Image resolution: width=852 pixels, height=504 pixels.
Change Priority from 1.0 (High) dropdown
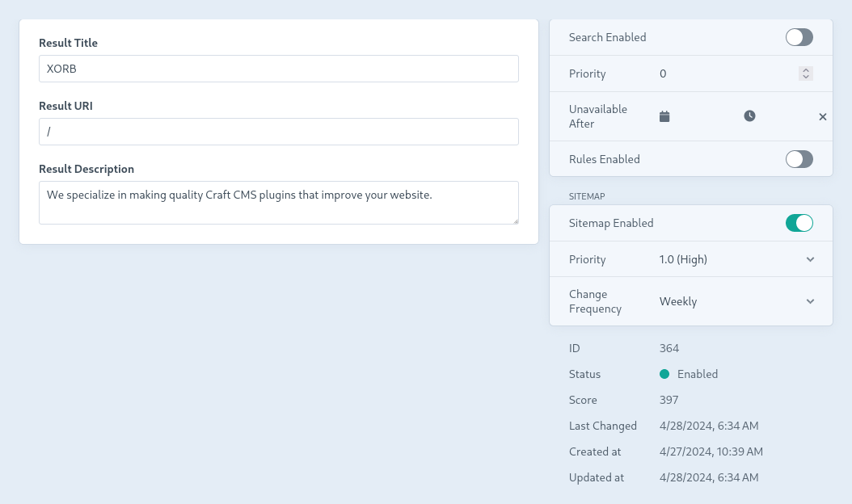click(x=683, y=259)
